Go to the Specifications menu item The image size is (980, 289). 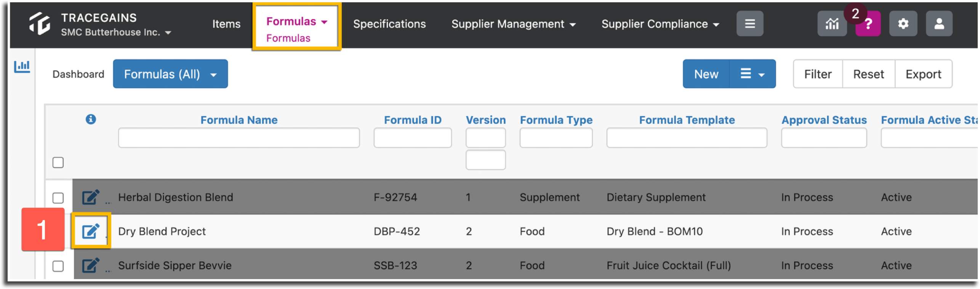click(389, 24)
